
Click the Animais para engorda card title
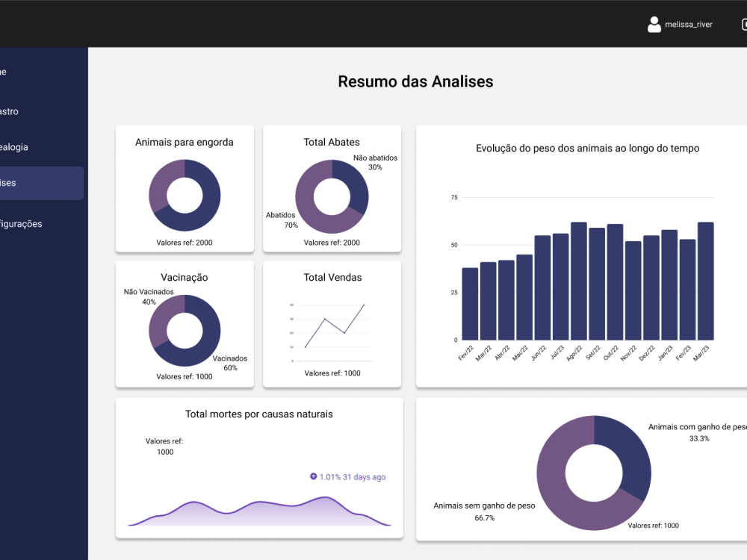tap(185, 142)
